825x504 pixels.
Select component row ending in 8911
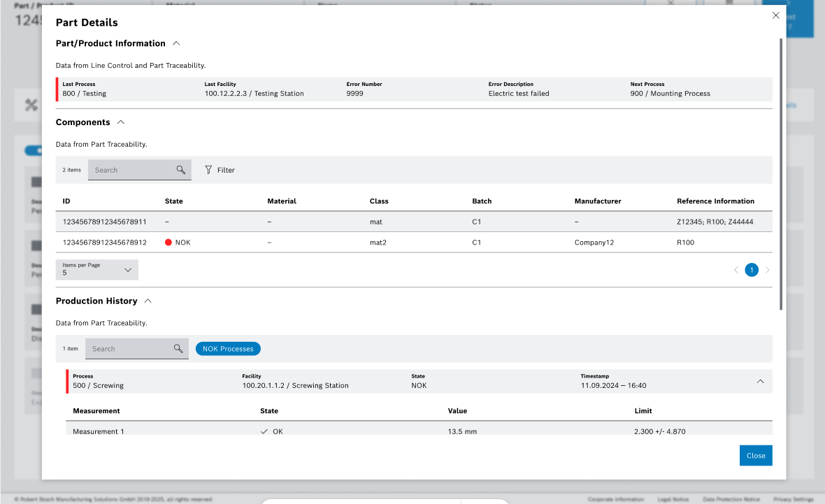(x=105, y=222)
